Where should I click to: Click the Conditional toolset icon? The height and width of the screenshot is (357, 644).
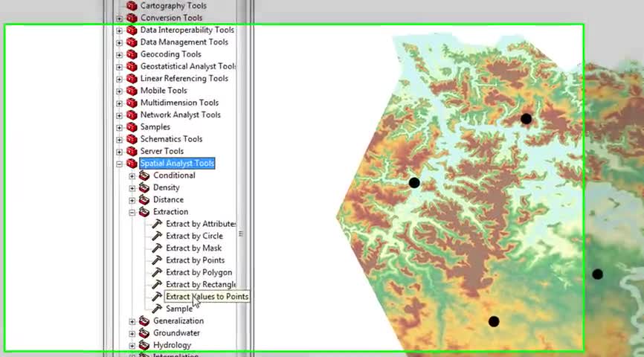click(x=144, y=176)
